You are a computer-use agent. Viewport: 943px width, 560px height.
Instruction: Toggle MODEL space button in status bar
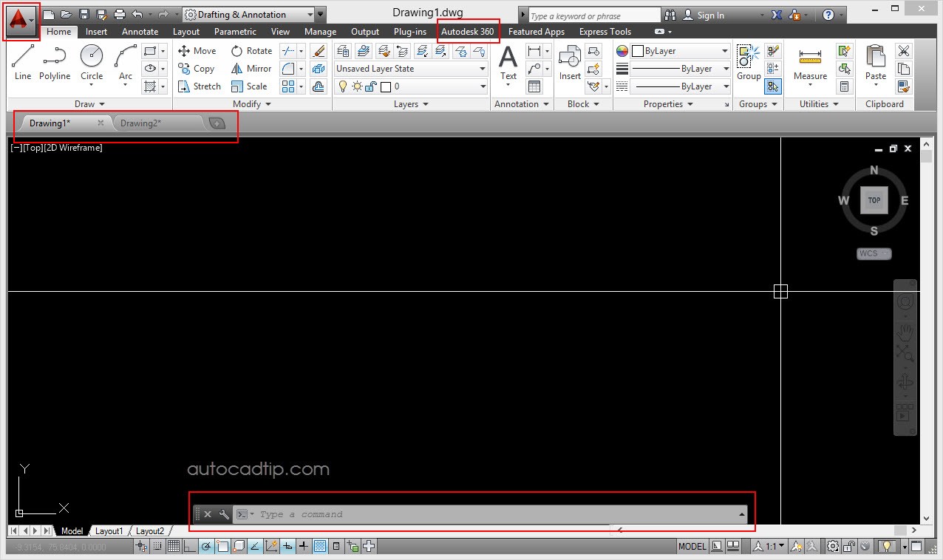tap(692, 547)
